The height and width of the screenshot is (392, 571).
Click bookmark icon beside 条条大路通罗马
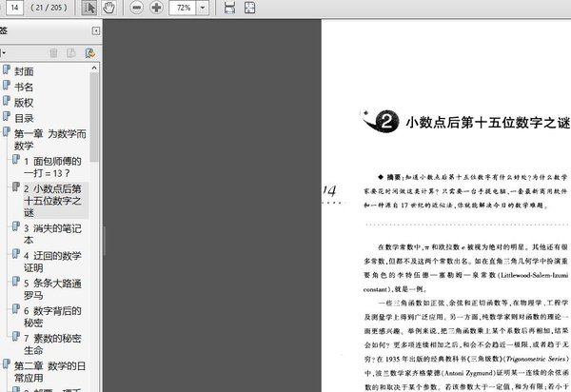pyautogui.click(x=16, y=282)
